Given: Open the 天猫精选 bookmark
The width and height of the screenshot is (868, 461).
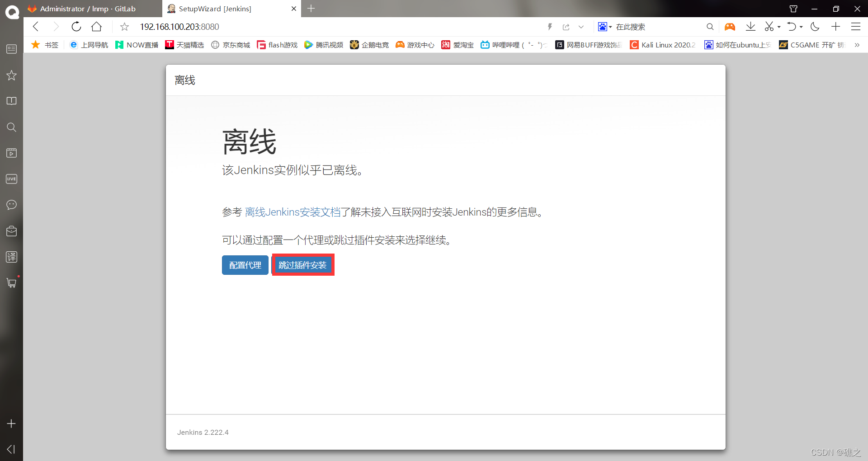Looking at the screenshot, I should click(184, 45).
